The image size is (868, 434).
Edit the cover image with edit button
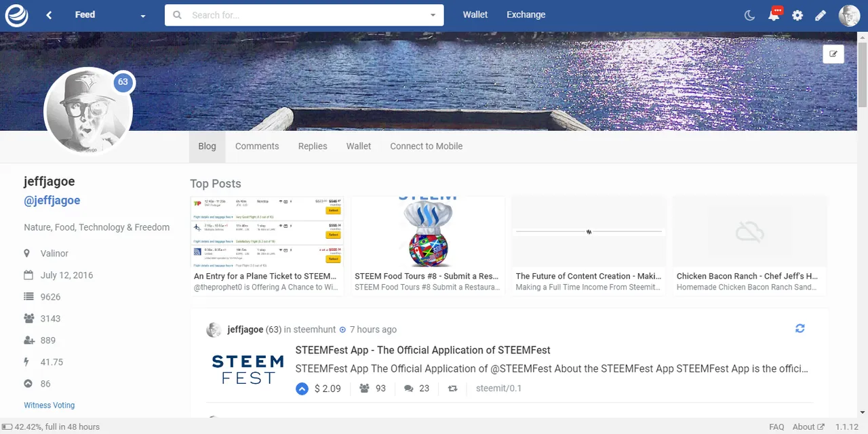[833, 54]
